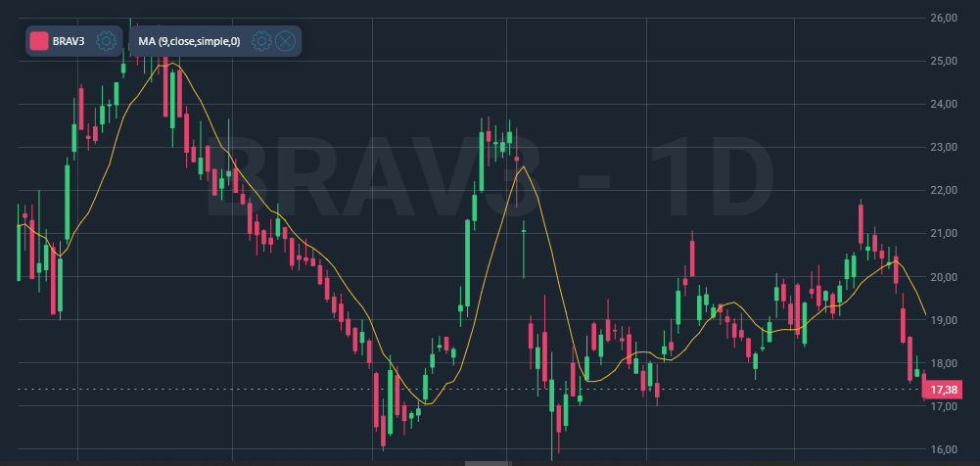Click the 19,00 price axis label
The image size is (980, 466).
point(945,320)
